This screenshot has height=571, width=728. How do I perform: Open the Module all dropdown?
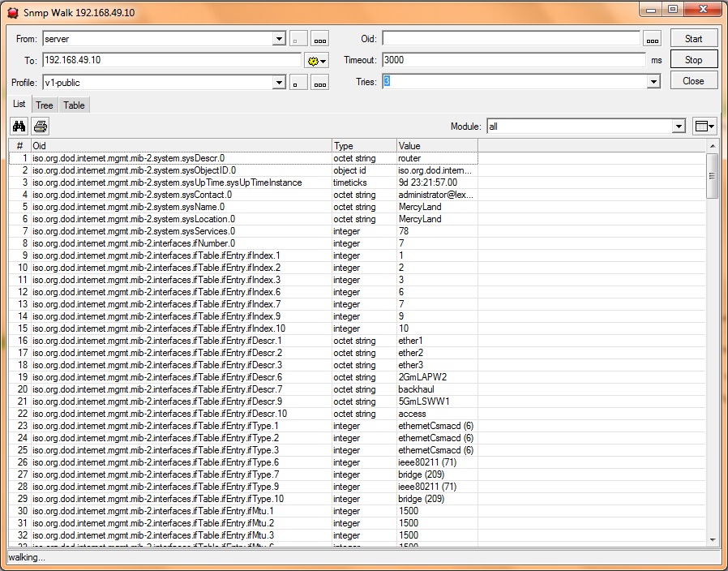(679, 126)
